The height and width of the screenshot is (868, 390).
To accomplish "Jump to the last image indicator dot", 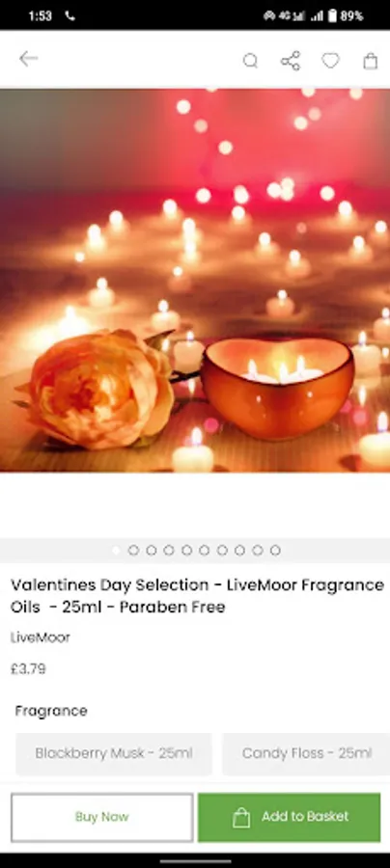I will (x=275, y=551).
